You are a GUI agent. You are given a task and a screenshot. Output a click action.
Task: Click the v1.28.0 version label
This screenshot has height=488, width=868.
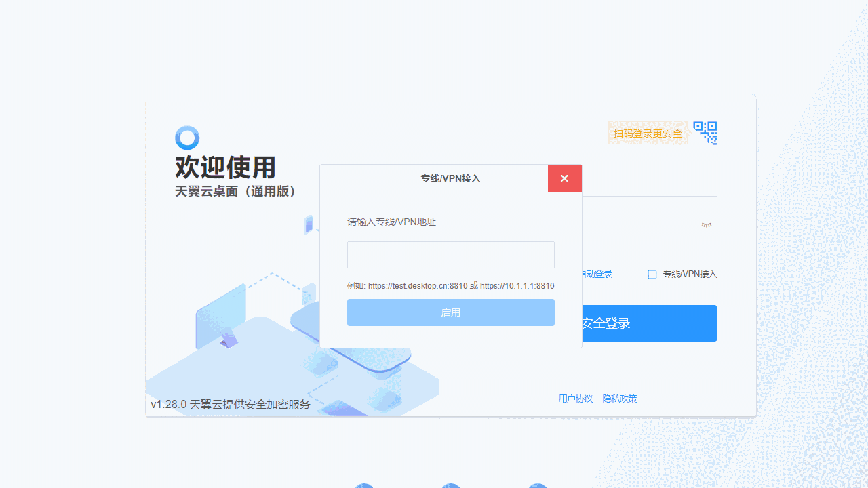click(168, 404)
